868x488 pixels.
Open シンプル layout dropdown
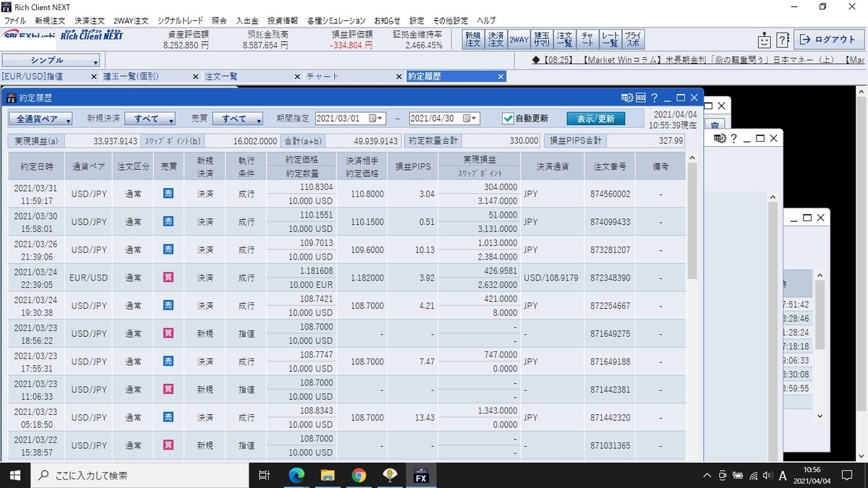(x=51, y=61)
